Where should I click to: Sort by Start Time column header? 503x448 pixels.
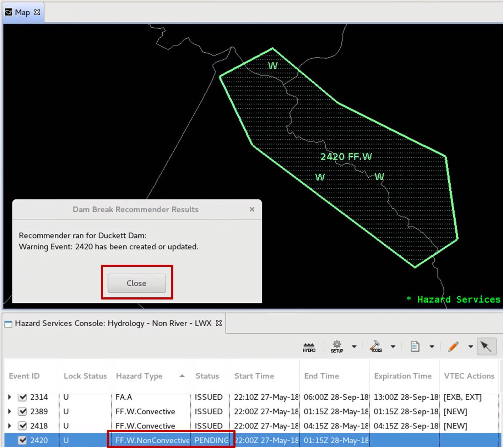[x=254, y=376]
